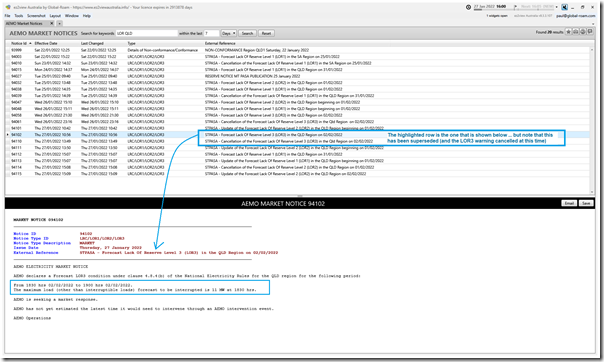The image size is (604, 362).
Task: Click the '1 widgets open' status text
Action: pos(497,16)
